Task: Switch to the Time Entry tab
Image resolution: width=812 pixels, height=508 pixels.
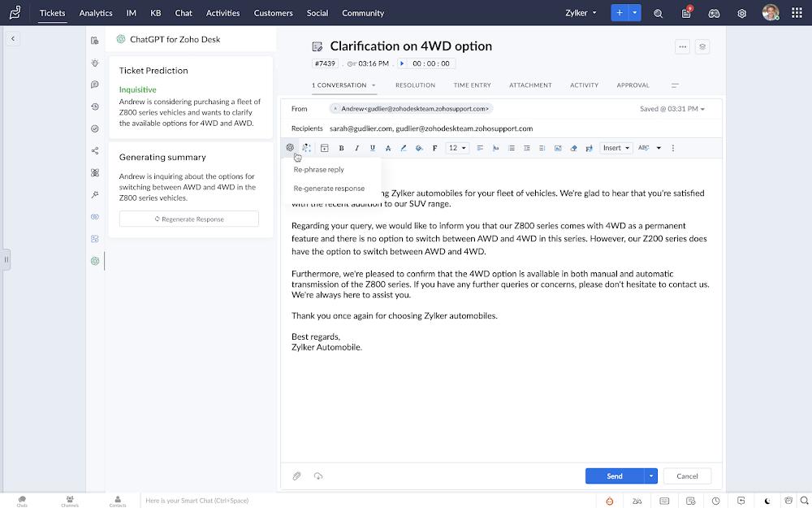Action: click(473, 85)
